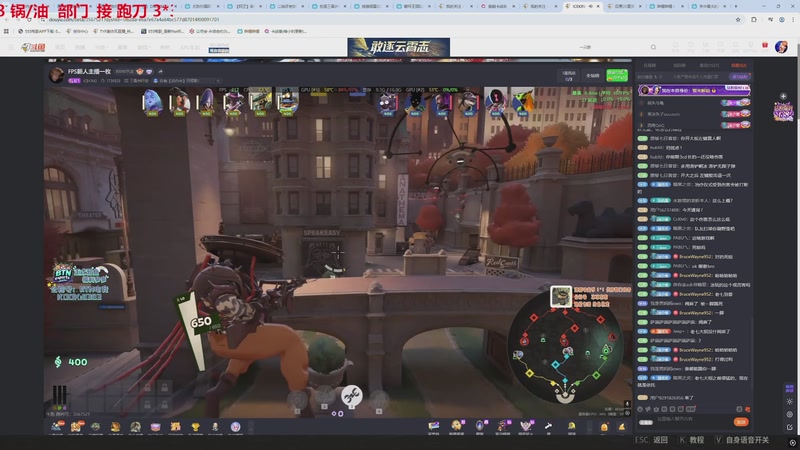800x450 pixels.
Task: Click the Douyu site logo
Action: click(33, 47)
